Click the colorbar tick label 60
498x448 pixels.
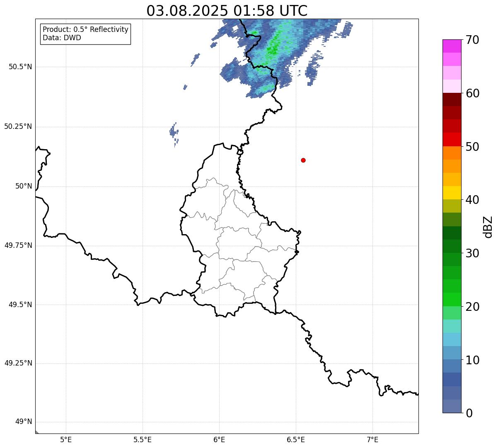[x=472, y=93]
